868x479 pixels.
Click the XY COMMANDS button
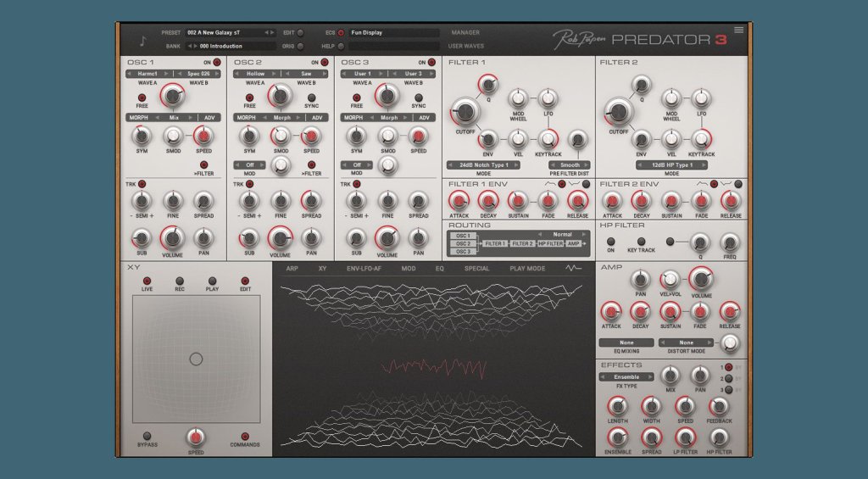point(245,437)
